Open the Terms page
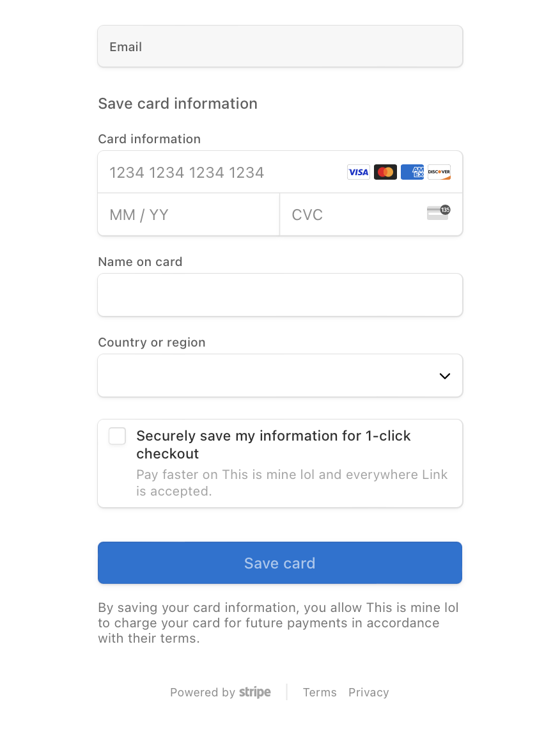Screen dimensions: 560x729 (x=320, y=692)
